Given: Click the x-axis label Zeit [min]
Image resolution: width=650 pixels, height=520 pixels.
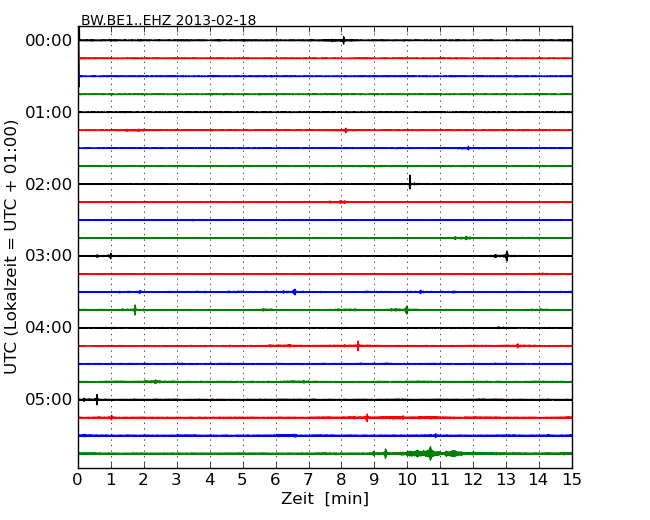Looking at the screenshot, I should tap(325, 498).
